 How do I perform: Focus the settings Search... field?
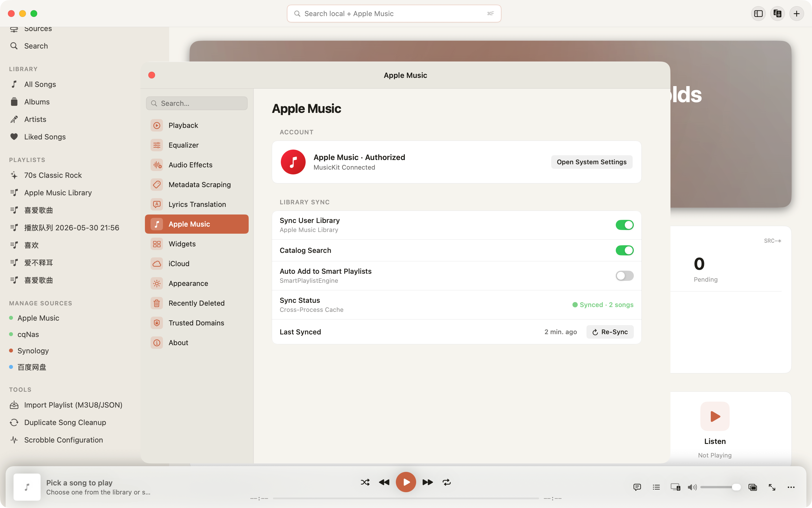point(197,103)
